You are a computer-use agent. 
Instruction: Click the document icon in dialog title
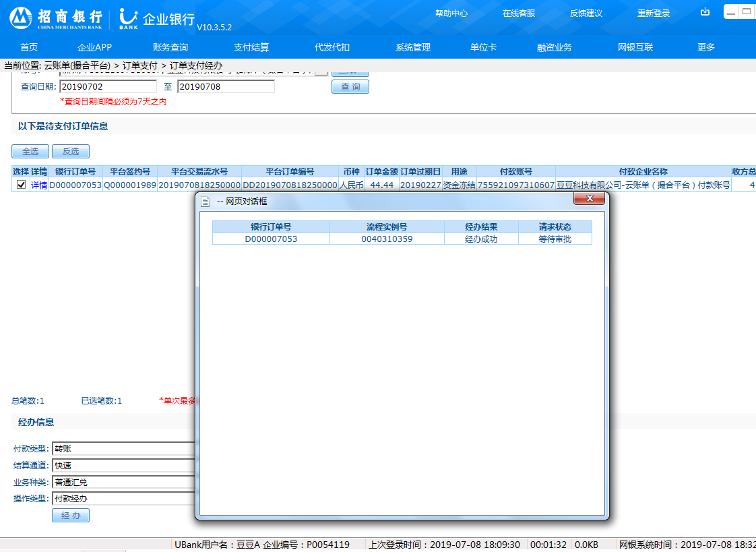tap(206, 202)
